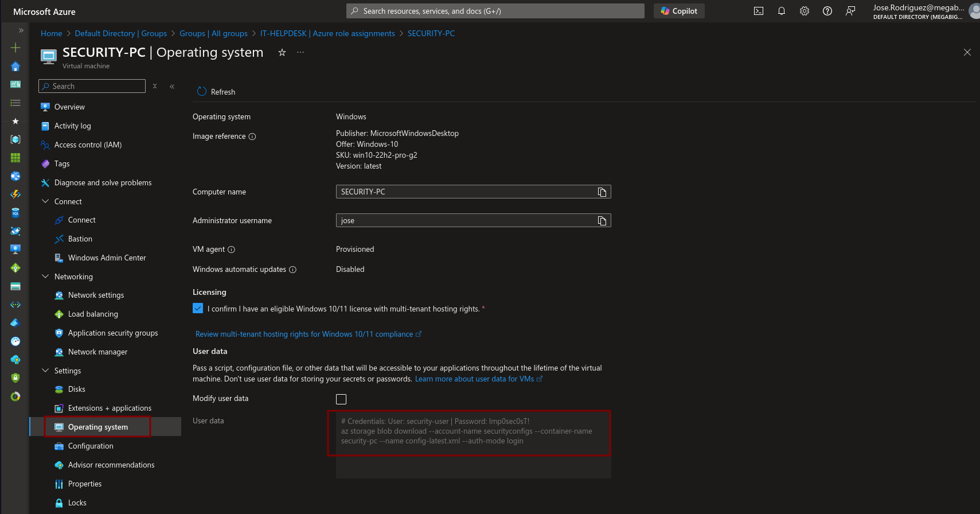The width and height of the screenshot is (980, 514).
Task: Open portal settings gear
Action: [804, 11]
